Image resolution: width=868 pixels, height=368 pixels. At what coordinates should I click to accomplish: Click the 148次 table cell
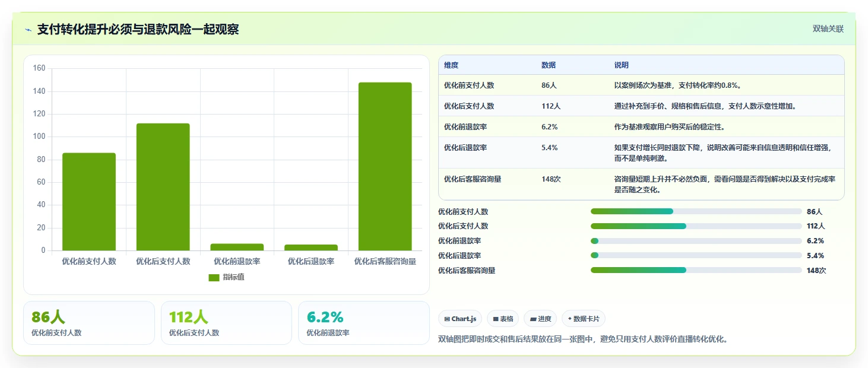click(551, 179)
